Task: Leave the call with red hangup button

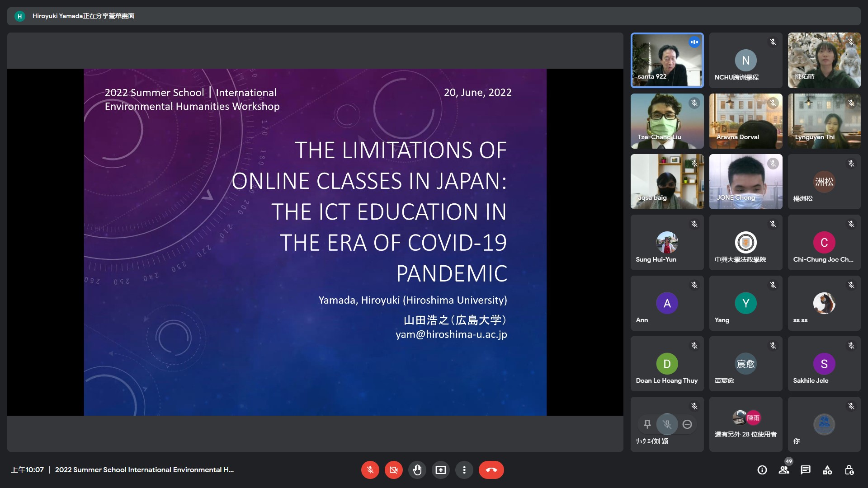Action: tap(491, 470)
